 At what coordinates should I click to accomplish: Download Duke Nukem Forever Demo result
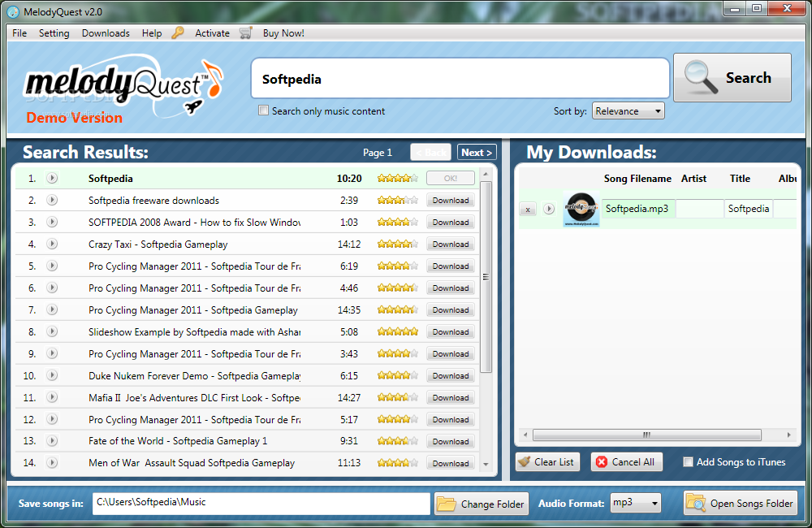pos(451,375)
